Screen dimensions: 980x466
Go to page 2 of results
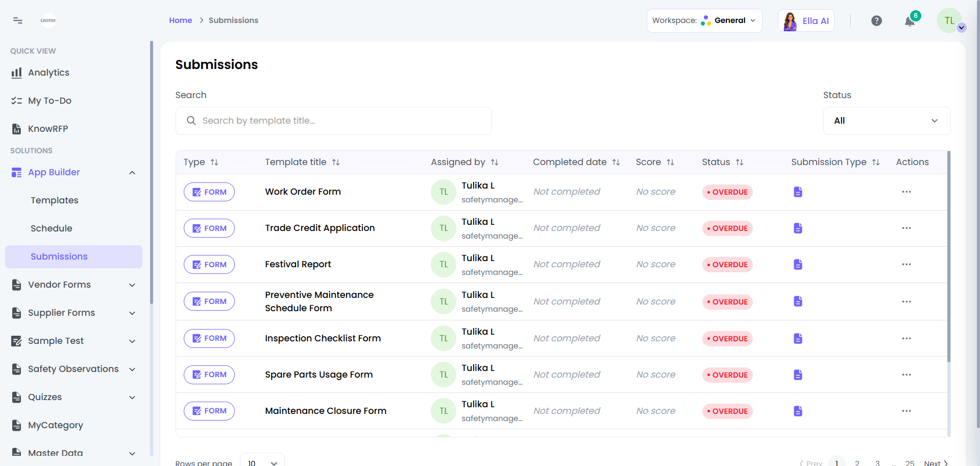(857, 463)
